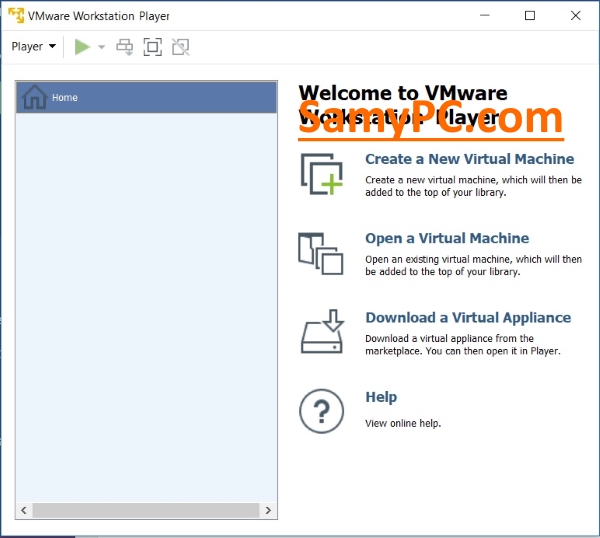600x538 pixels.
Task: Open the Help link
Action: [381, 397]
